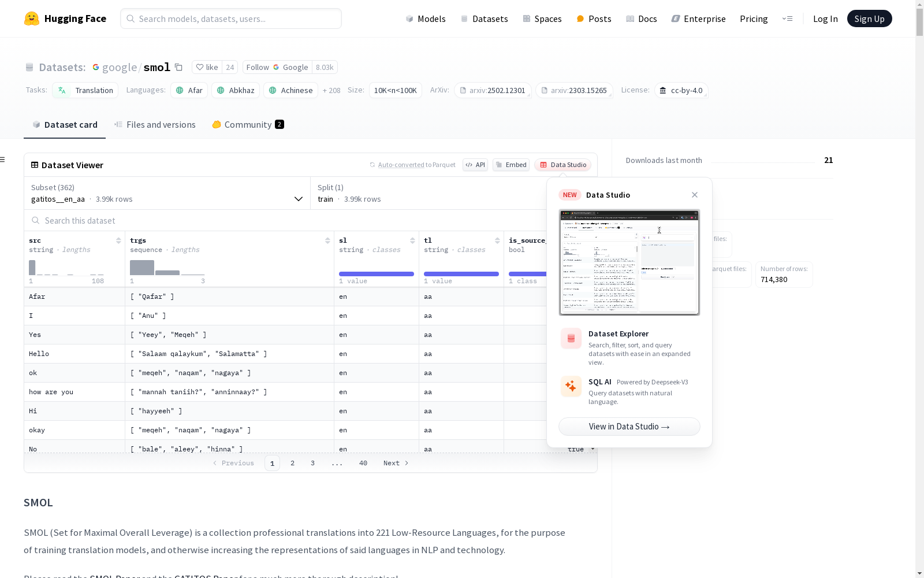This screenshot has width=924, height=578.
Task: Select the "how are you" src cell
Action: 74,392
